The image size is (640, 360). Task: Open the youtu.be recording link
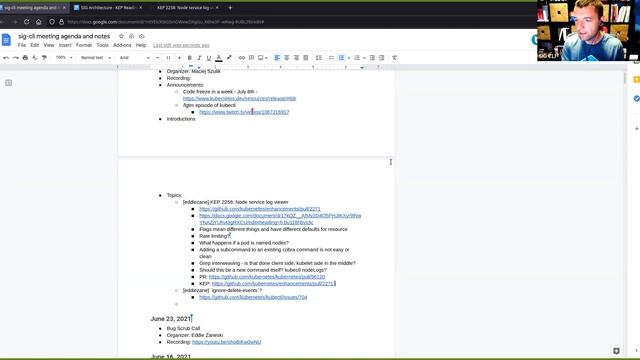(227, 342)
